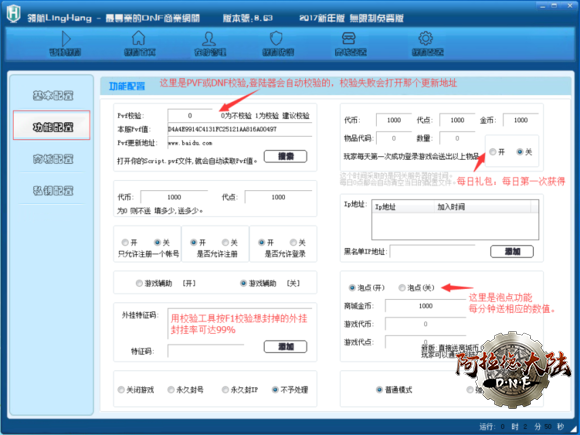Click daily gift 代币 1000 field
The width and height of the screenshot is (580, 435).
(394, 120)
